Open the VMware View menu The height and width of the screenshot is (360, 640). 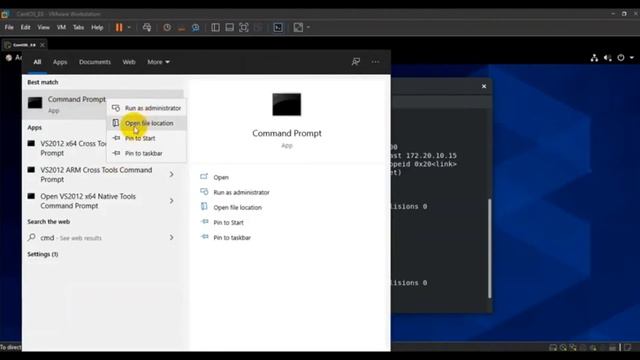tap(43, 27)
